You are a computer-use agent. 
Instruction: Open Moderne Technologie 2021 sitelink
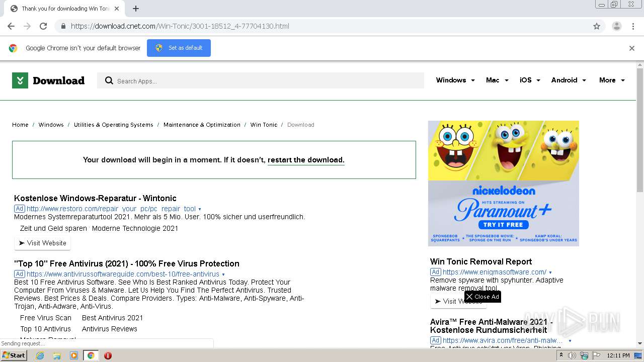135,228
